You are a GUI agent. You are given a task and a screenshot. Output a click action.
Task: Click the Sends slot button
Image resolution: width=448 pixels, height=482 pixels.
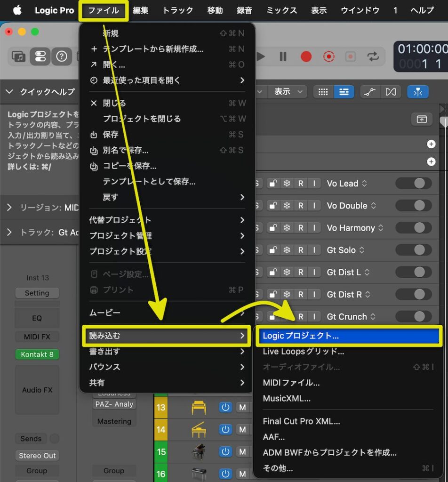point(31,439)
